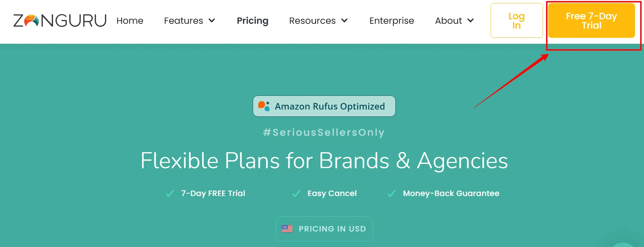The height and width of the screenshot is (247, 644).
Task: Open the Pricing menu item
Action: click(x=252, y=21)
